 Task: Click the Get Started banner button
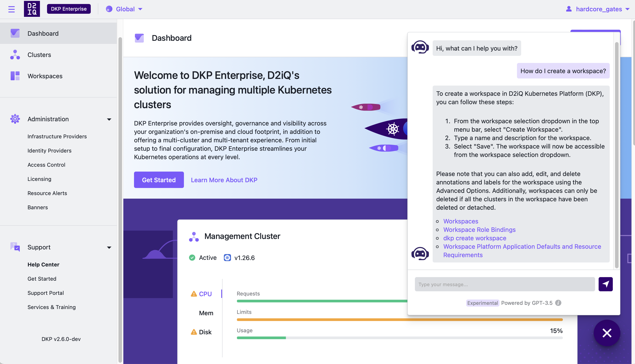(159, 180)
